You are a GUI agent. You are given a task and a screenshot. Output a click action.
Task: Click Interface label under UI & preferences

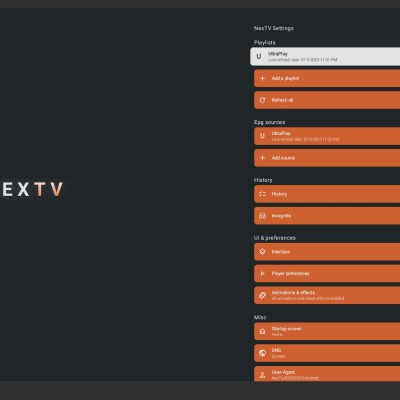click(281, 252)
